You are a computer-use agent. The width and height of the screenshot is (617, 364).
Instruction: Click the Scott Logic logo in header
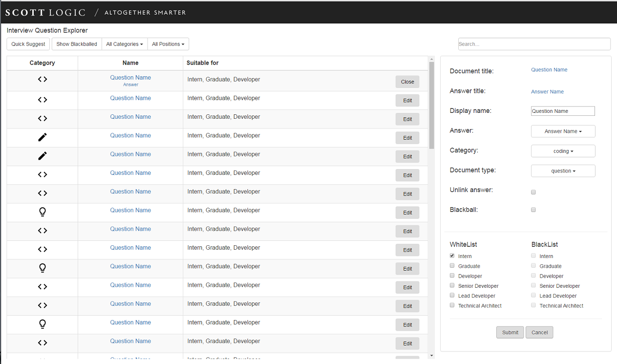(45, 12)
